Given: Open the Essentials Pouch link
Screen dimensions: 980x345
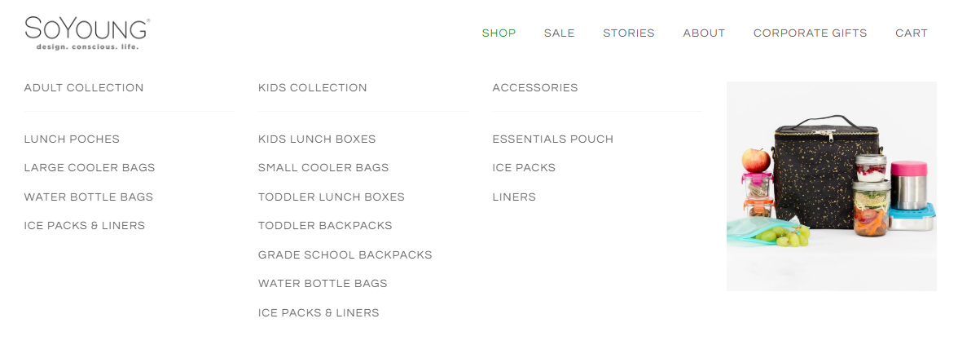Looking at the screenshot, I should click(553, 139).
